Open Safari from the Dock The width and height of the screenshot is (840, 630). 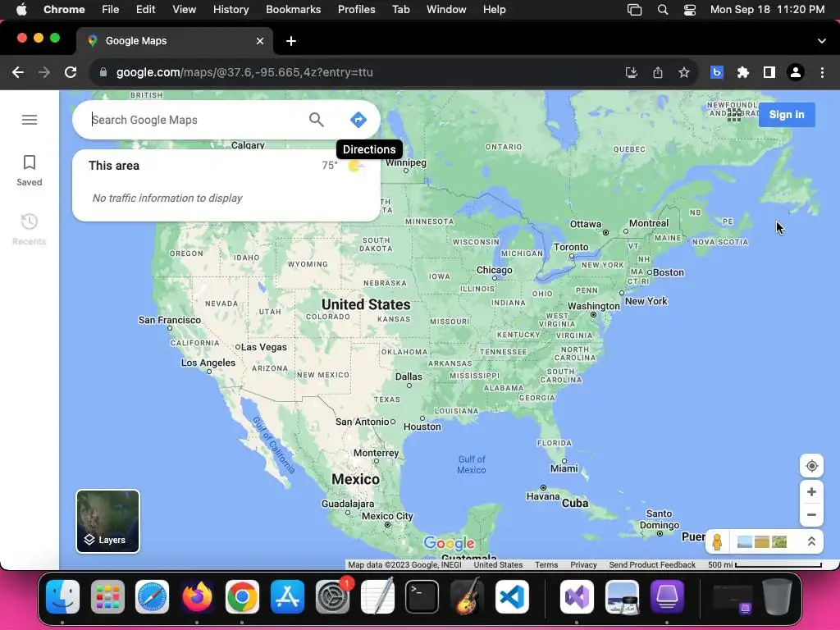(152, 596)
